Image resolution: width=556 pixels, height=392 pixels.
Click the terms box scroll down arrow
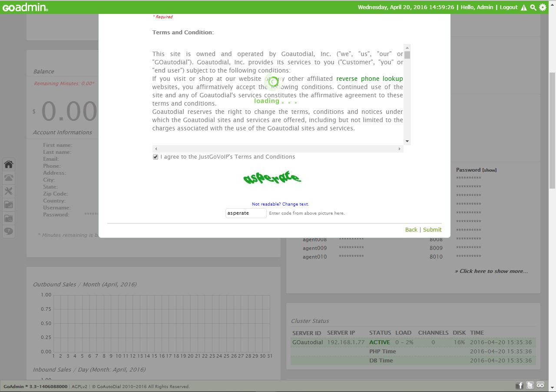[x=407, y=141]
